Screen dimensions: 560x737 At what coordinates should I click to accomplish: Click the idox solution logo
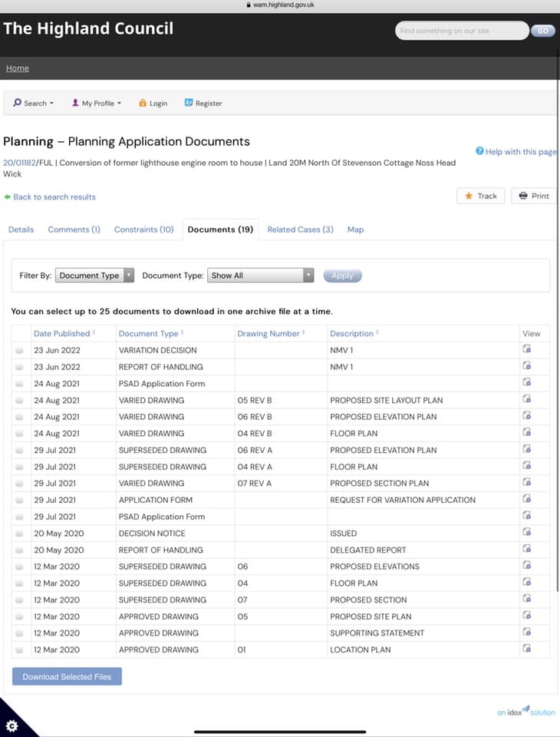[x=525, y=711]
